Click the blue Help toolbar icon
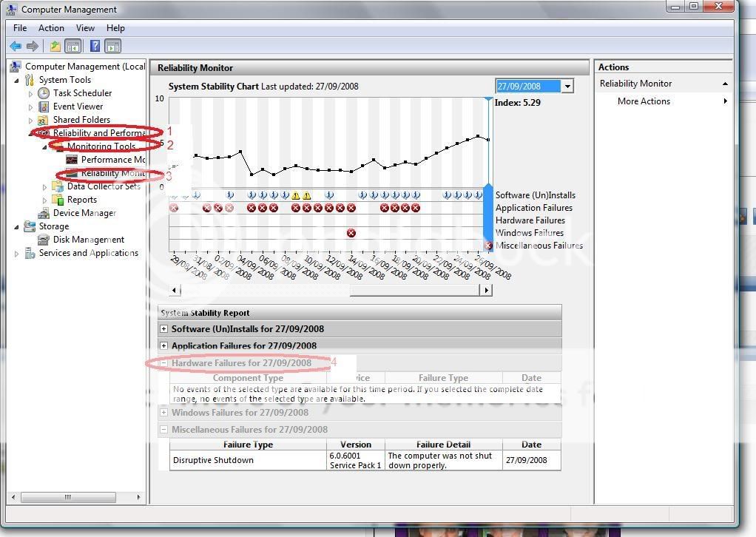This screenshot has width=756, height=537. pos(95,47)
